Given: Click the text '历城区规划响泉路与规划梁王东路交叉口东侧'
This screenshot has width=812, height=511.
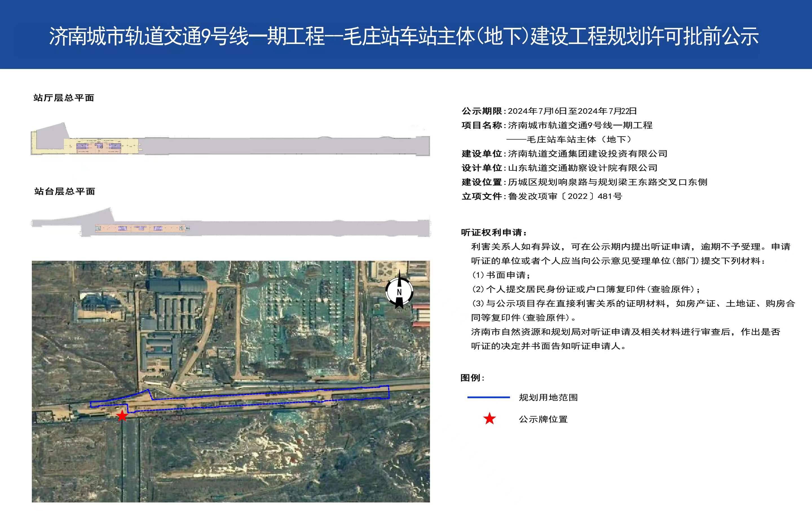Looking at the screenshot, I should point(608,182).
